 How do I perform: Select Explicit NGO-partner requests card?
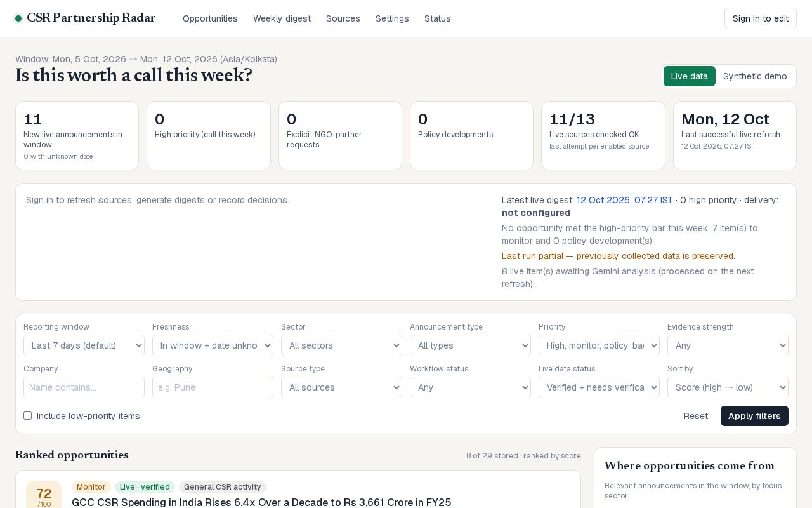pos(340,136)
